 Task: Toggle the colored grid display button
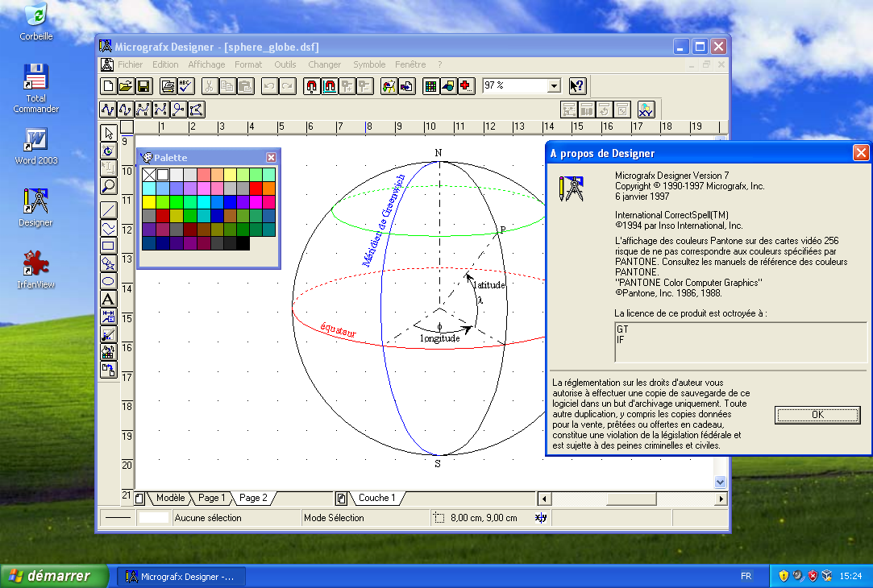(430, 86)
